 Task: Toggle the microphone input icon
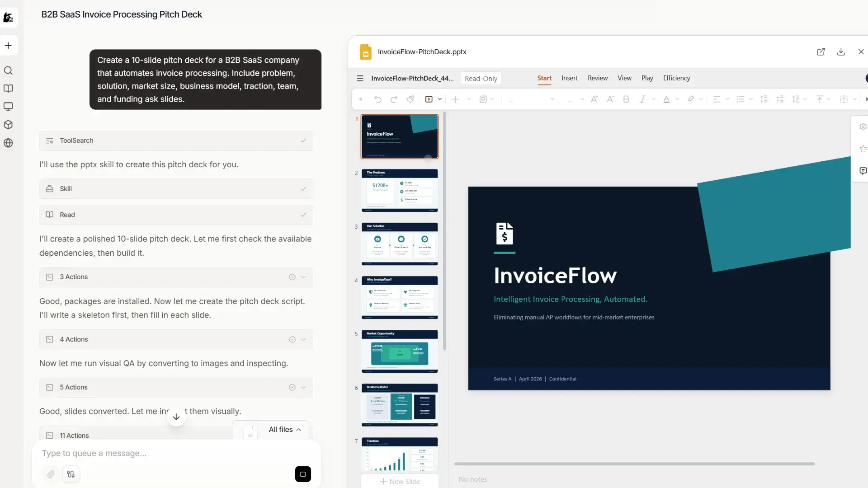tap(71, 474)
